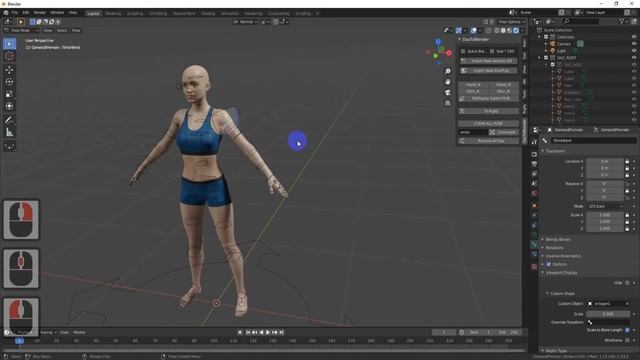Click the Blender logo menu icon
This screenshot has width=640, height=360.
[6, 13]
